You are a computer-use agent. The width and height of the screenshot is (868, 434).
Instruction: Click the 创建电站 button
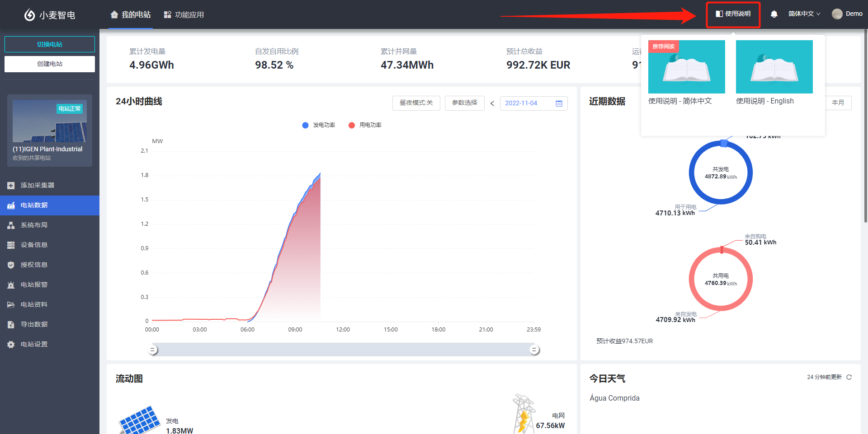tap(50, 64)
